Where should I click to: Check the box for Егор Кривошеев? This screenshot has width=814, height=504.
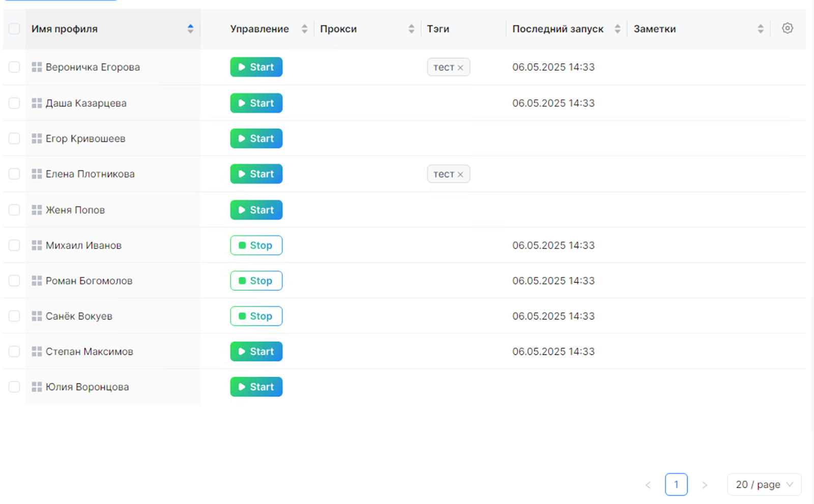[14, 138]
